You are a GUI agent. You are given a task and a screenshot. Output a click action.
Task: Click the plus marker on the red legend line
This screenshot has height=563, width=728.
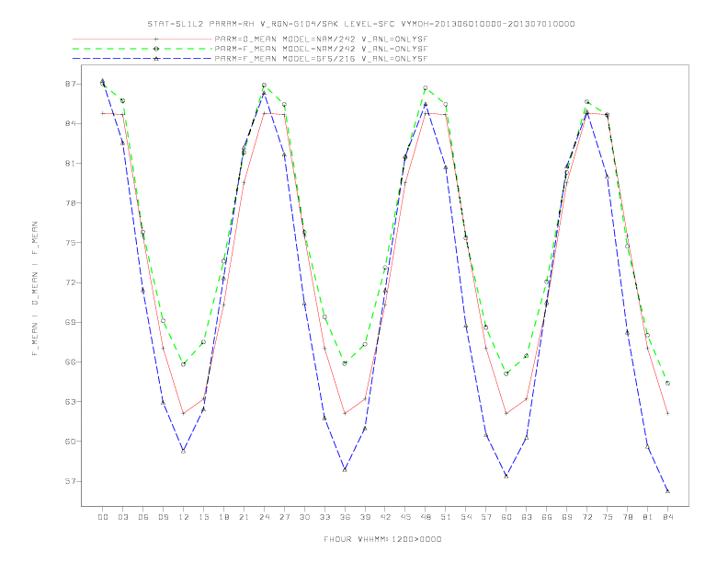[156, 39]
